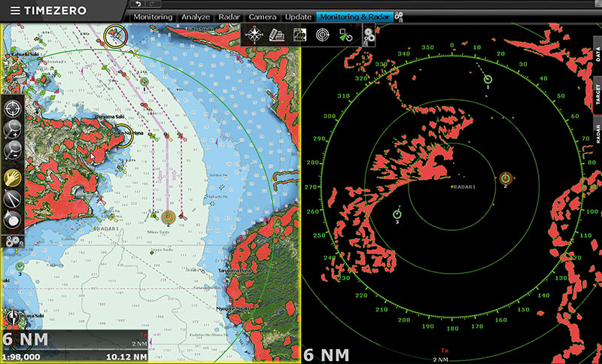The image size is (602, 364).
Task: Center on vessel with crosshair tool
Action: pos(13,108)
